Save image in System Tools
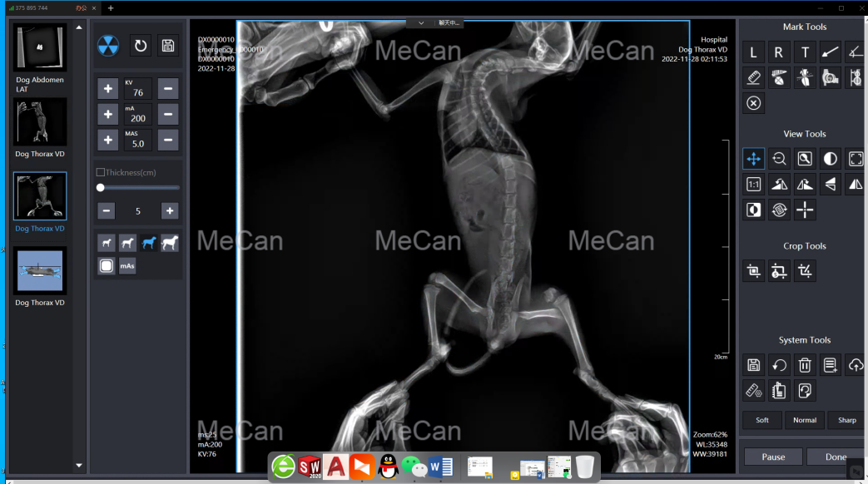 [753, 365]
